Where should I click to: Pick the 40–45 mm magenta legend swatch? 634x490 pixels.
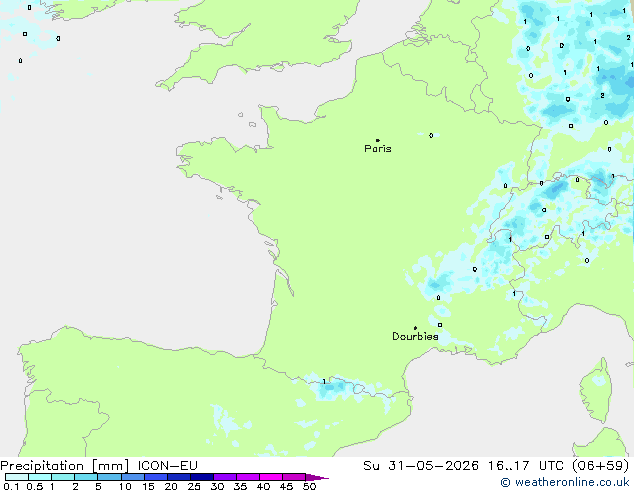271,477
